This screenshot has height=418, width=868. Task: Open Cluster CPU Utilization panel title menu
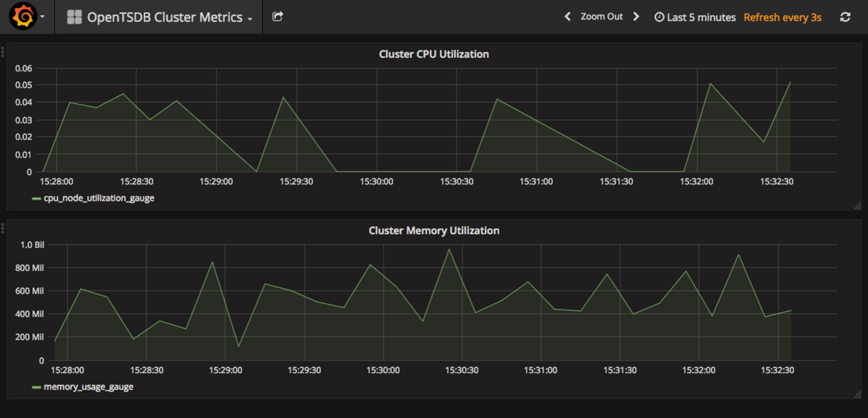pyautogui.click(x=433, y=54)
